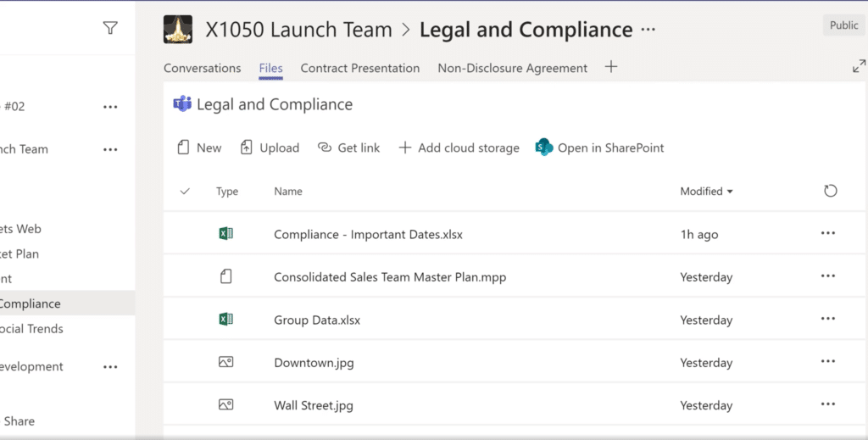Sort files using the Modified column dropdown

706,191
